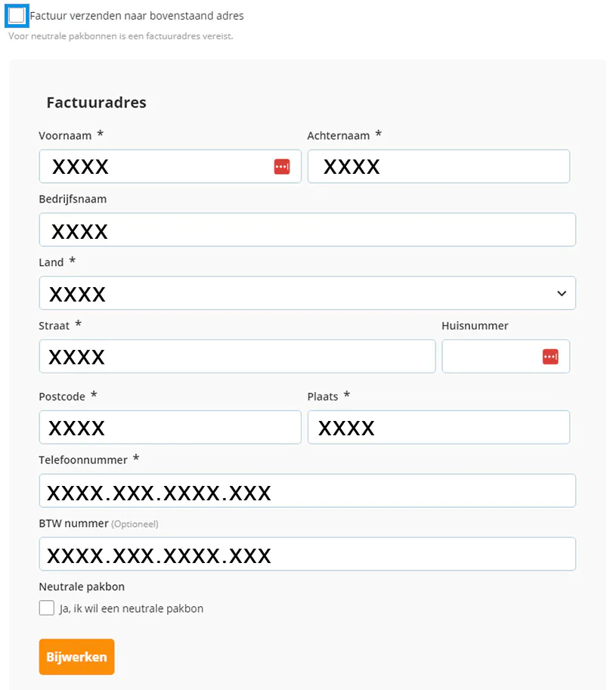The height and width of the screenshot is (690, 616).
Task: Click password manager icon in Huisnummer field
Action: tap(550, 356)
